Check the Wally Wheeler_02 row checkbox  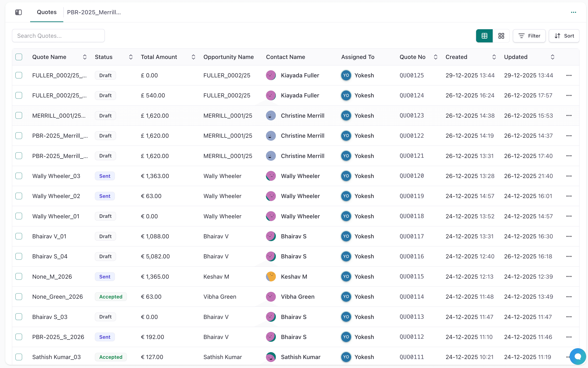tap(19, 196)
